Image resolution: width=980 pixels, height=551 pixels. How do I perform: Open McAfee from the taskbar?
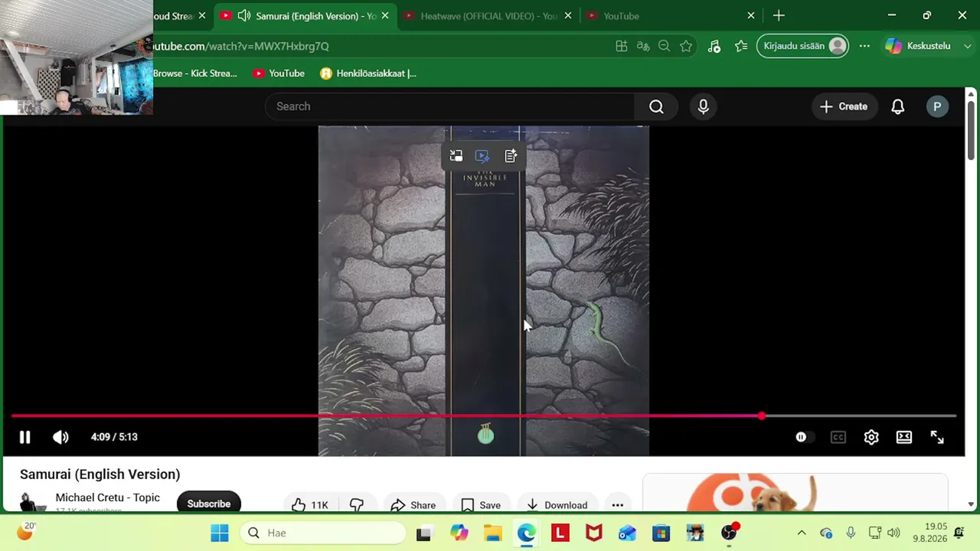593,533
